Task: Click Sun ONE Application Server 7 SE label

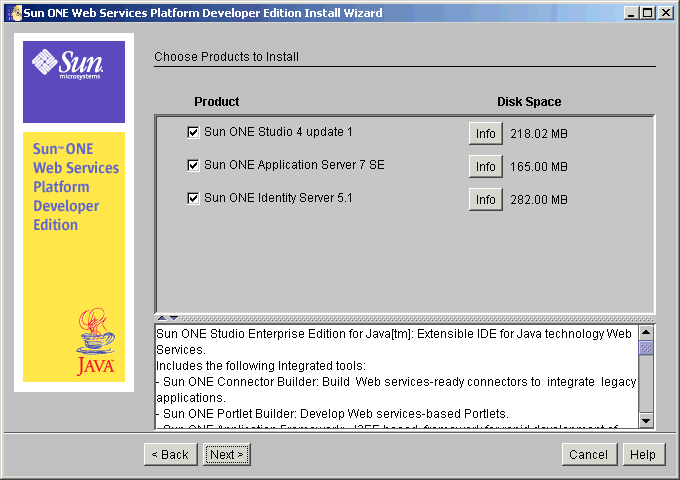Action: 294,165
